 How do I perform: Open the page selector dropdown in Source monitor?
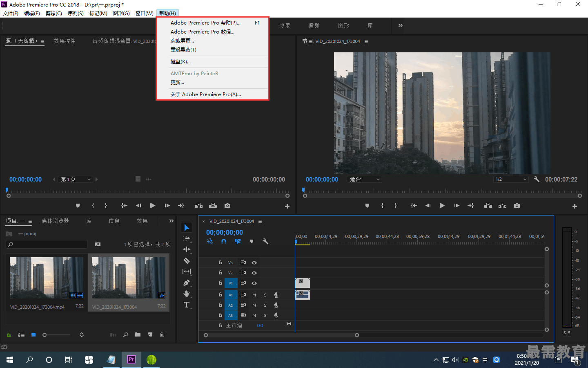coord(76,179)
